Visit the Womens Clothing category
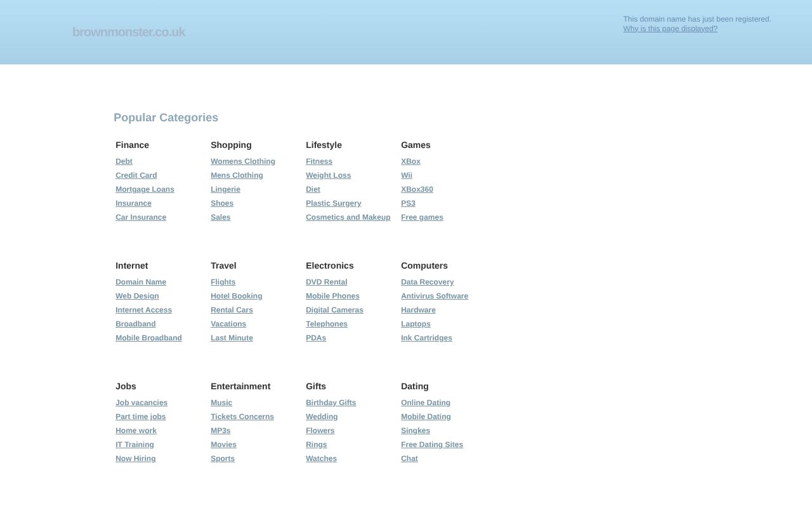Viewport: 812px width, 508px height. 242,161
